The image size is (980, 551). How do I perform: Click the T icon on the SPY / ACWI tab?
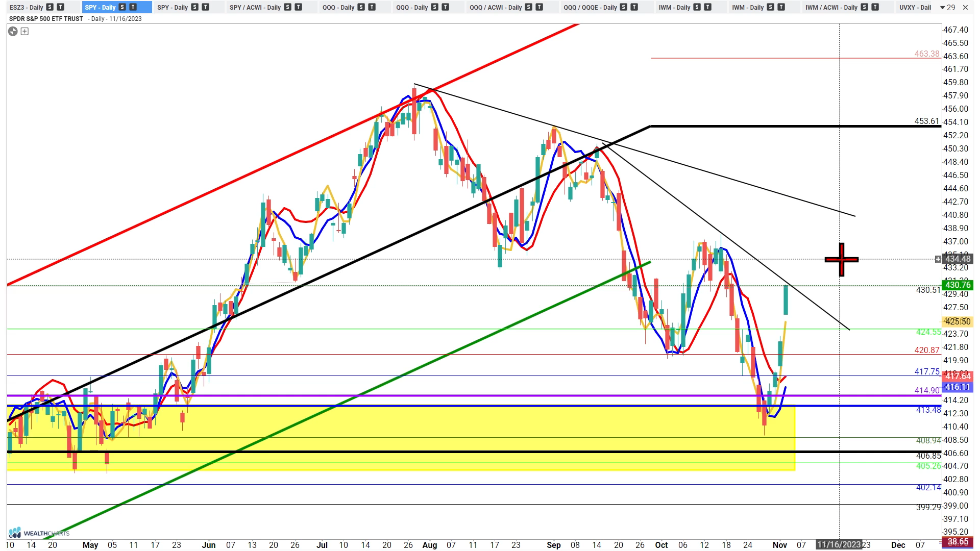[299, 7]
